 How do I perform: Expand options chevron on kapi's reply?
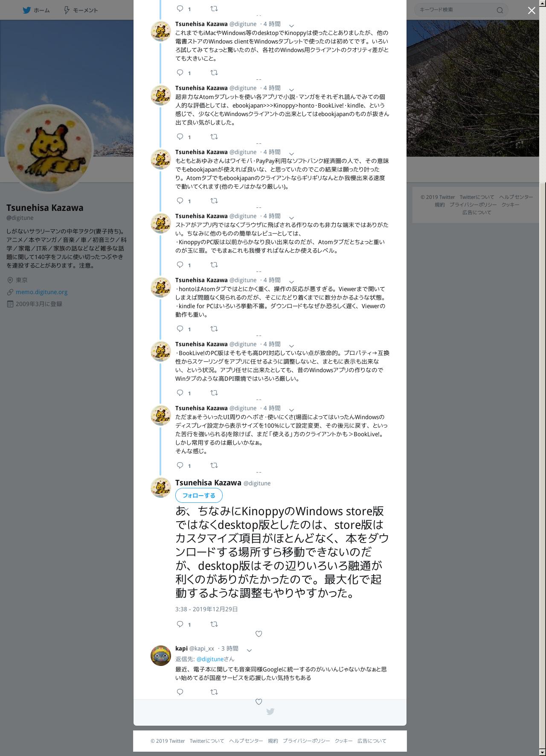pyautogui.click(x=250, y=650)
